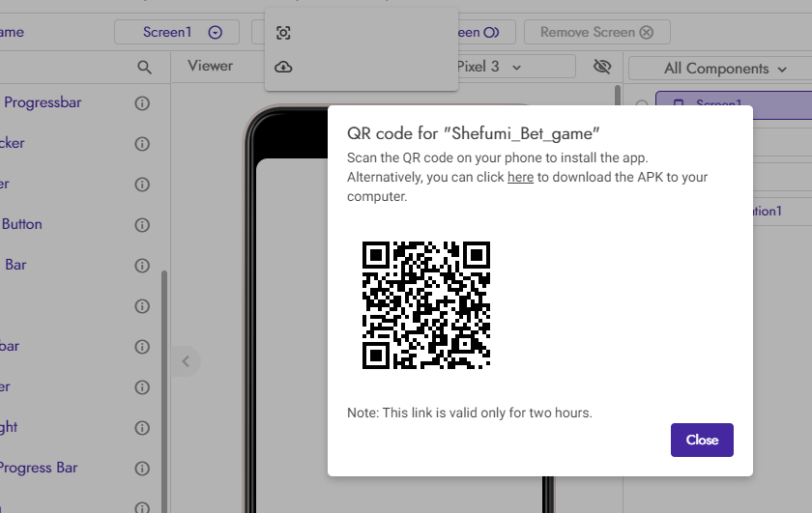Click Remove Screen button
This screenshot has height=513, width=812.
[x=597, y=32]
